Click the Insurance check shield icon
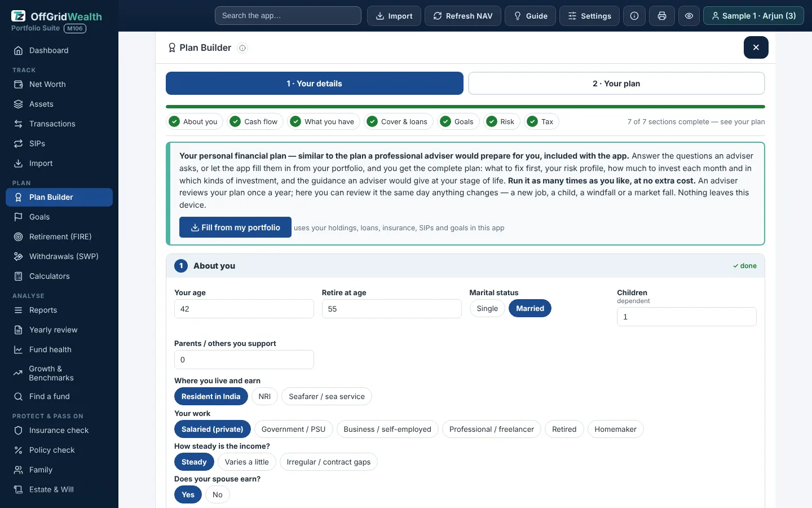Viewport: 812px width, 508px height. (x=18, y=430)
